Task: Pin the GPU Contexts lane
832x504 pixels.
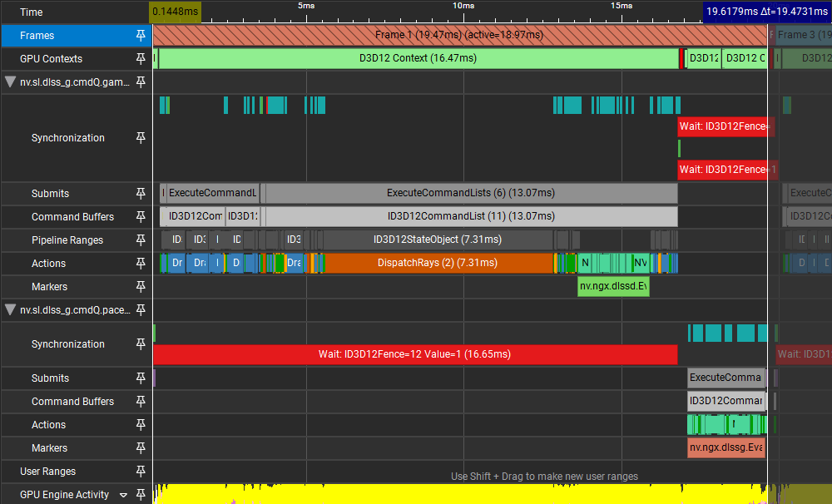Action: pos(141,59)
